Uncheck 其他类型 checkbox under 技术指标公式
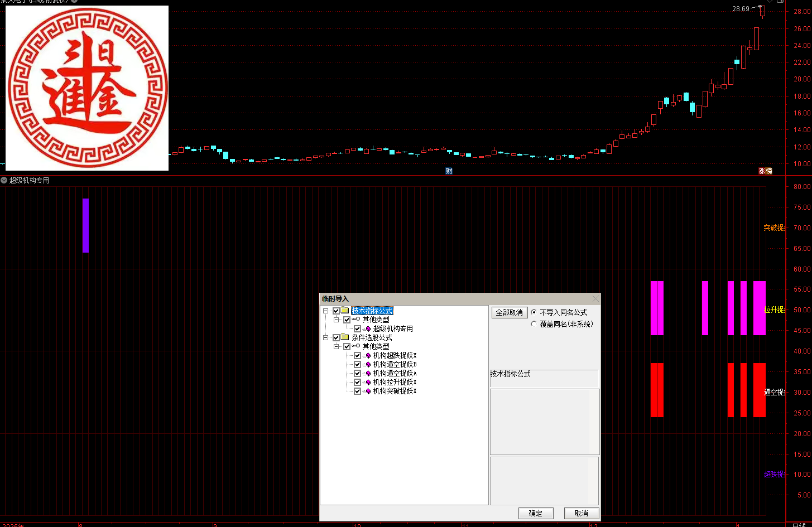 pos(347,320)
